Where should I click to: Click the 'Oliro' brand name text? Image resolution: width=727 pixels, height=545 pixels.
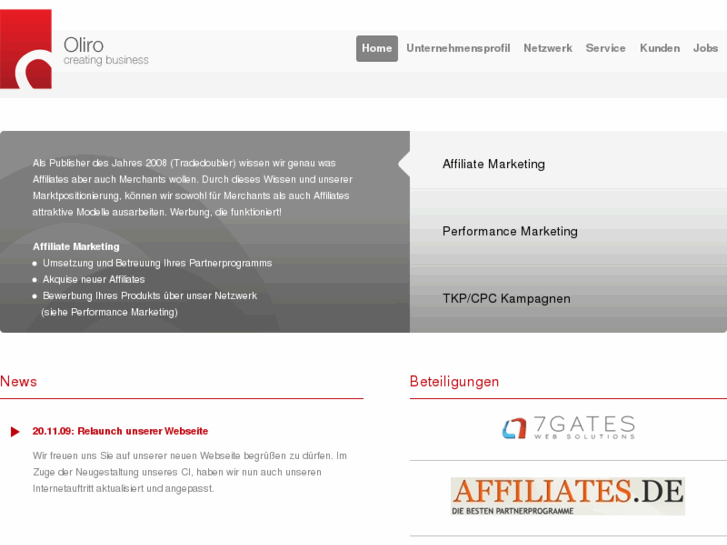pos(83,45)
